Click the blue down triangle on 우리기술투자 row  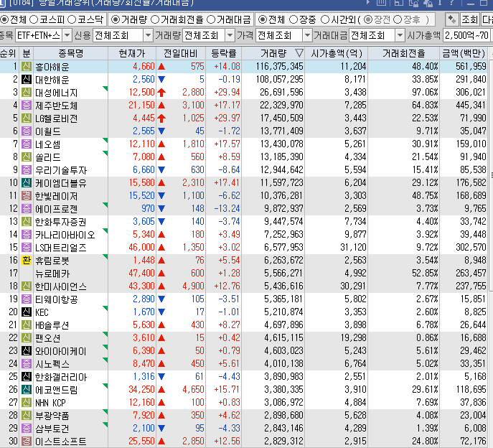[x=161, y=170]
